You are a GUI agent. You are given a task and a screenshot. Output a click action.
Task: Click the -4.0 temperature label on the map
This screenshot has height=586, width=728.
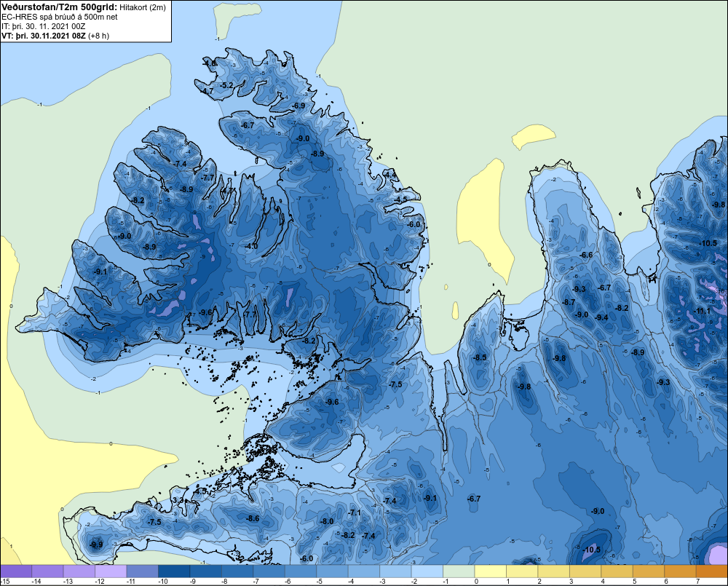[250, 245]
